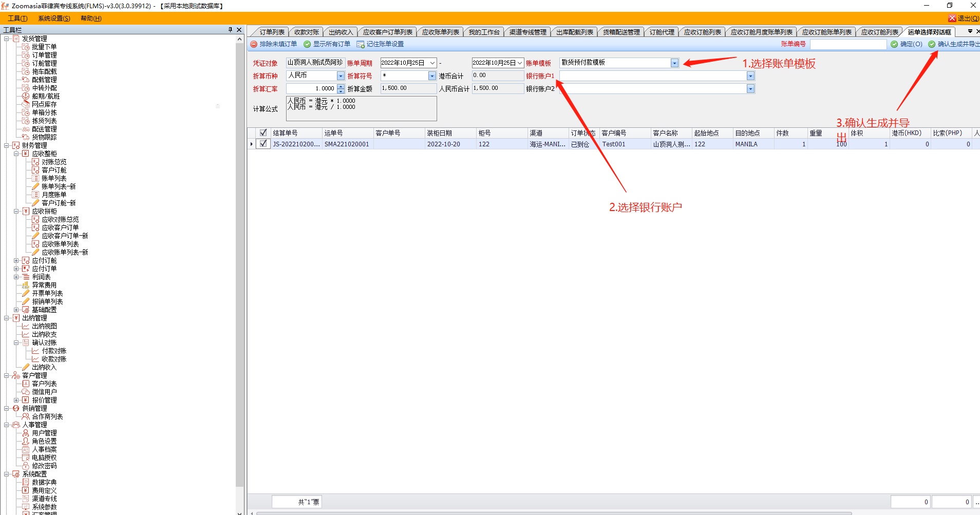Open the 银行账户1 dropdown
The width and height of the screenshot is (980, 515).
click(750, 76)
